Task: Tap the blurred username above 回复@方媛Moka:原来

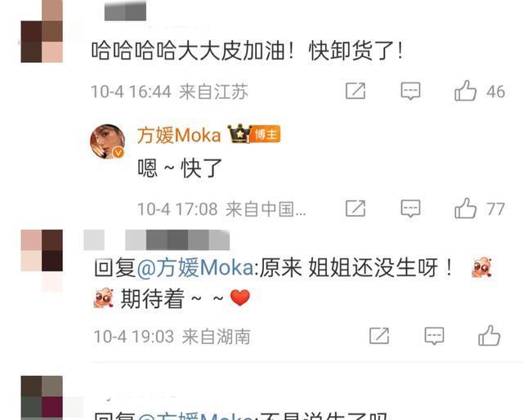Action: [x=156, y=239]
